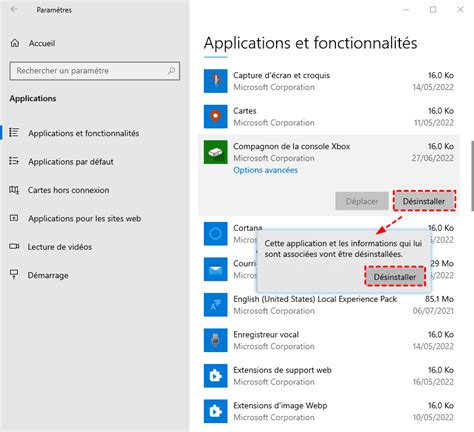Screen dimensions: 474x432
Task: Open the Accueil home icon
Action: (15, 43)
